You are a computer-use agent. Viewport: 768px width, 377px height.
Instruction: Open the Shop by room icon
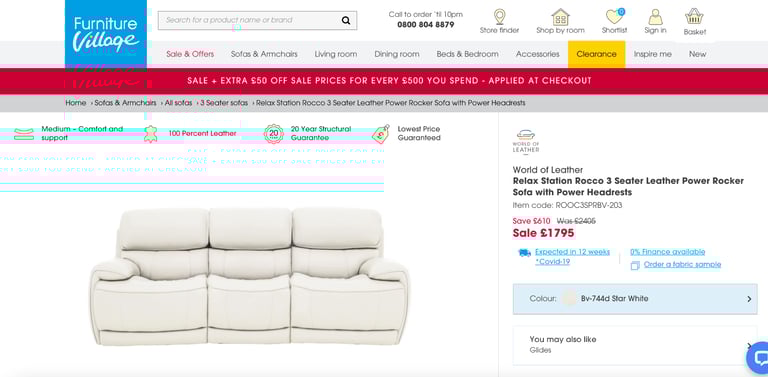[x=560, y=17]
